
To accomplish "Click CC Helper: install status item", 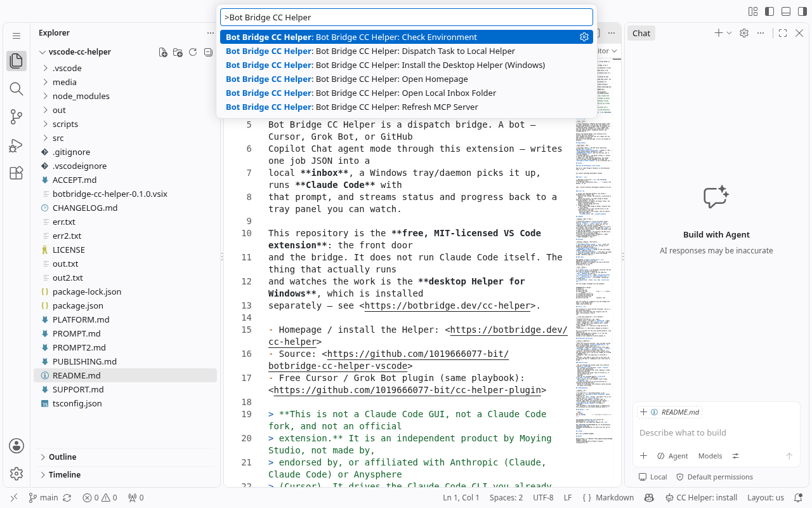I will pyautogui.click(x=700, y=498).
